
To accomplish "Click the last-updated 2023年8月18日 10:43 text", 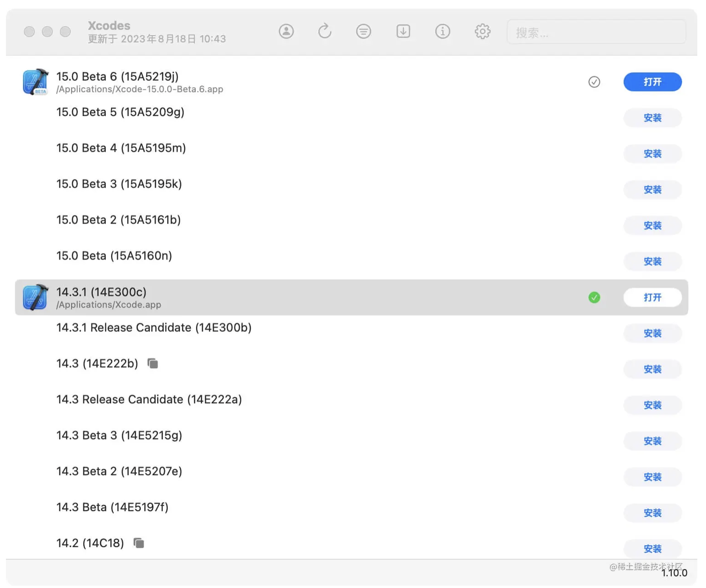I will click(157, 39).
